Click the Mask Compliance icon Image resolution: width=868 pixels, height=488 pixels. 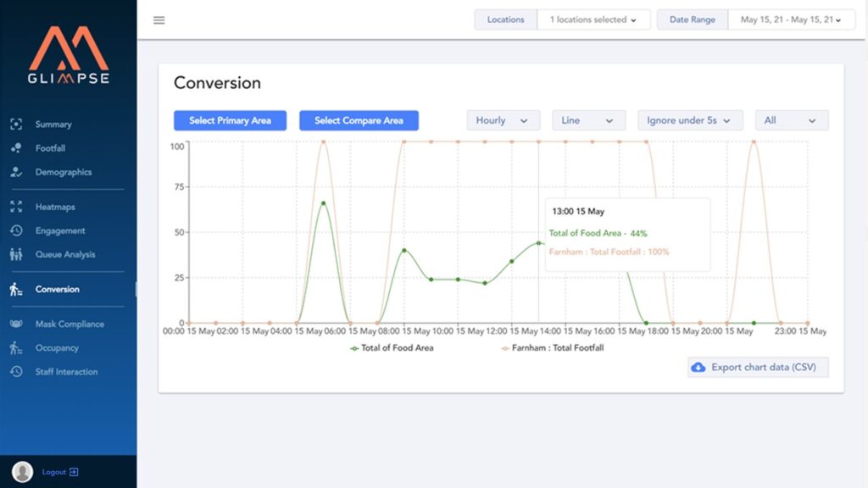pyautogui.click(x=16, y=324)
